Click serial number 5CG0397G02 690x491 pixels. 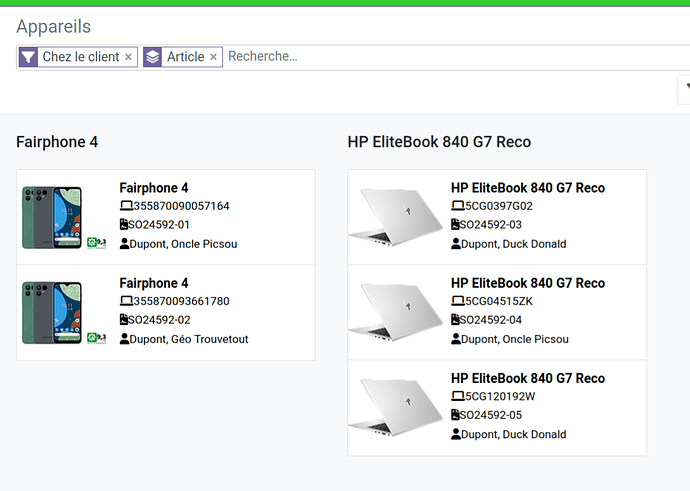499,206
